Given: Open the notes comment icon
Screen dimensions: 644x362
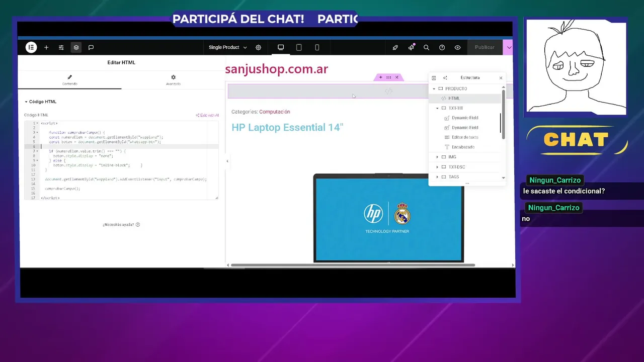Looking at the screenshot, I should pyautogui.click(x=91, y=47).
